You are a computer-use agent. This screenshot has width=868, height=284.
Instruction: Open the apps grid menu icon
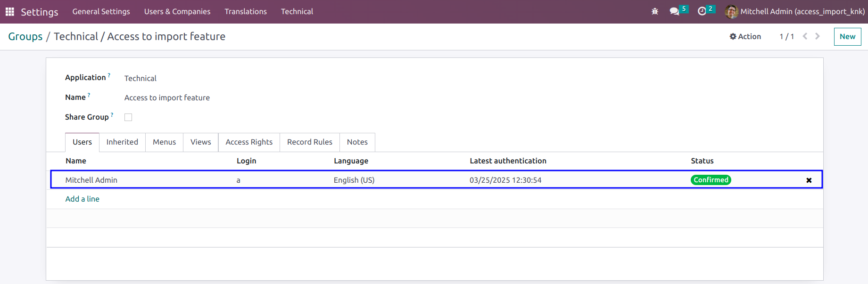coord(9,11)
